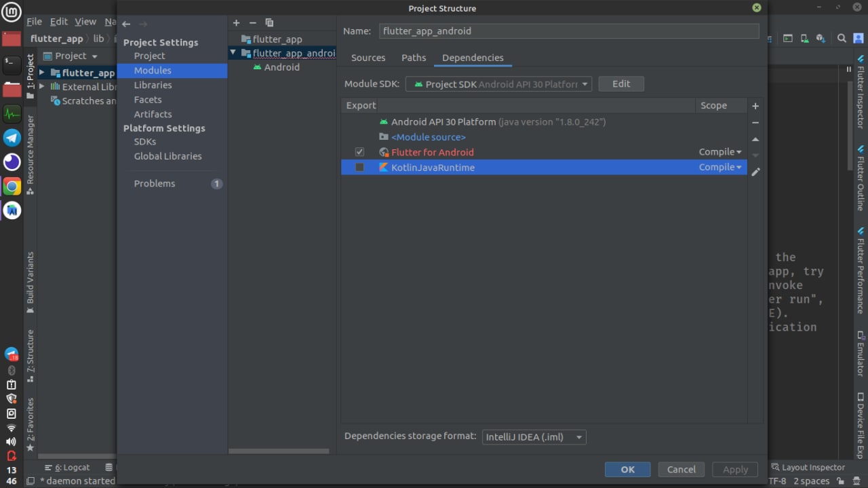Open the Flutter Performance side panel
The width and height of the screenshot is (868, 488).
[860, 270]
